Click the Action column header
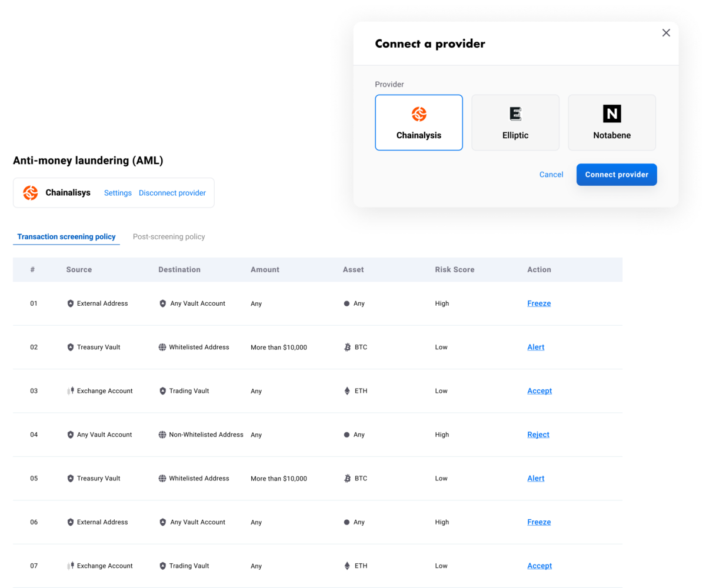 click(x=539, y=269)
